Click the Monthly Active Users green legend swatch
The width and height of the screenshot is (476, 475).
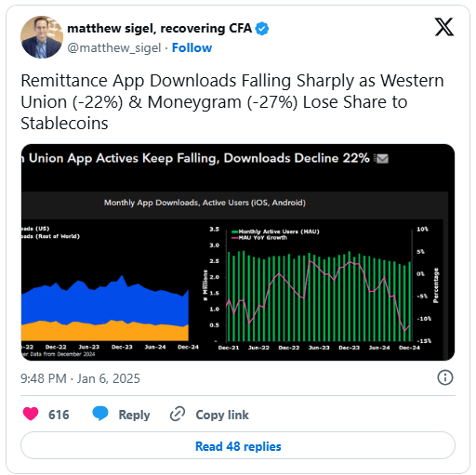tap(234, 231)
